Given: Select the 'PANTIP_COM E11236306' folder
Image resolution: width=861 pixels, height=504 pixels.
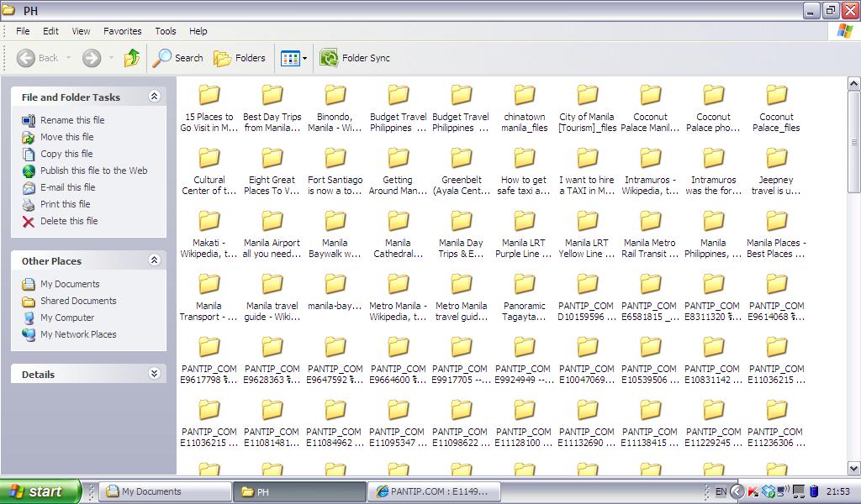Looking at the screenshot, I should [776, 424].
